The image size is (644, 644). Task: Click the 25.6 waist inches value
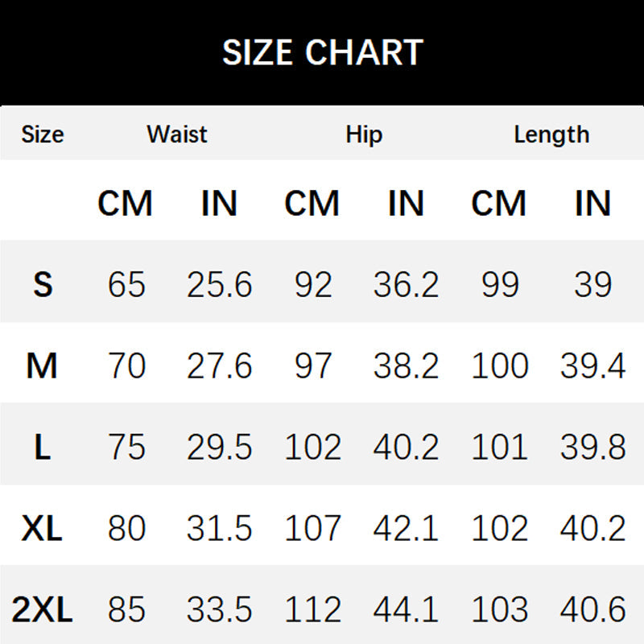(x=219, y=285)
